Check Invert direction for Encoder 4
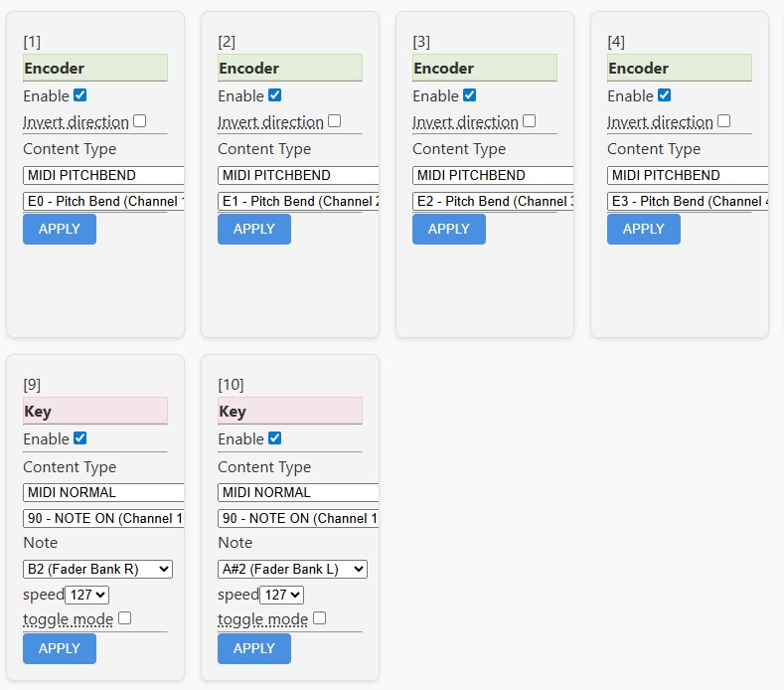784x690 pixels. pyautogui.click(x=724, y=121)
